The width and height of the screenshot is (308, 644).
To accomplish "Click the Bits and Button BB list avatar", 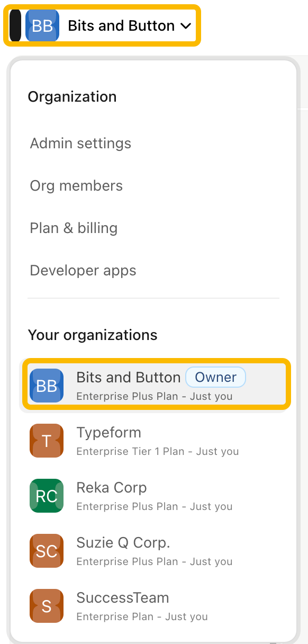I will (47, 386).
